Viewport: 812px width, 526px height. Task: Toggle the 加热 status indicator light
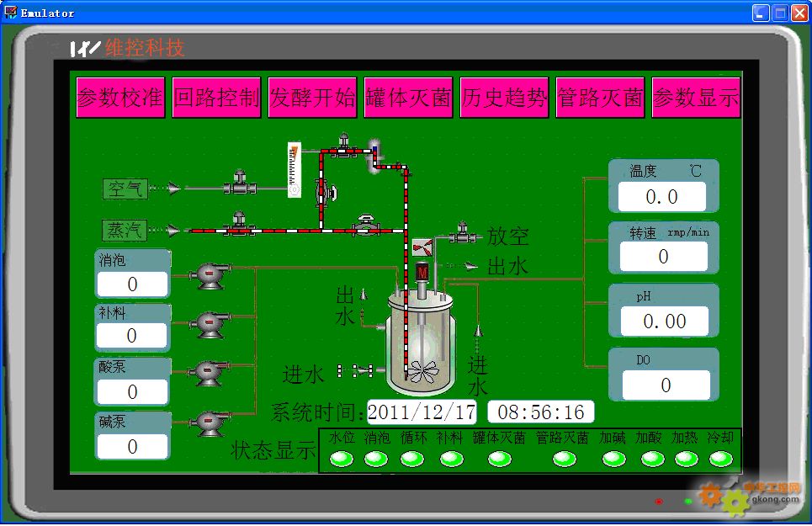pos(686,459)
